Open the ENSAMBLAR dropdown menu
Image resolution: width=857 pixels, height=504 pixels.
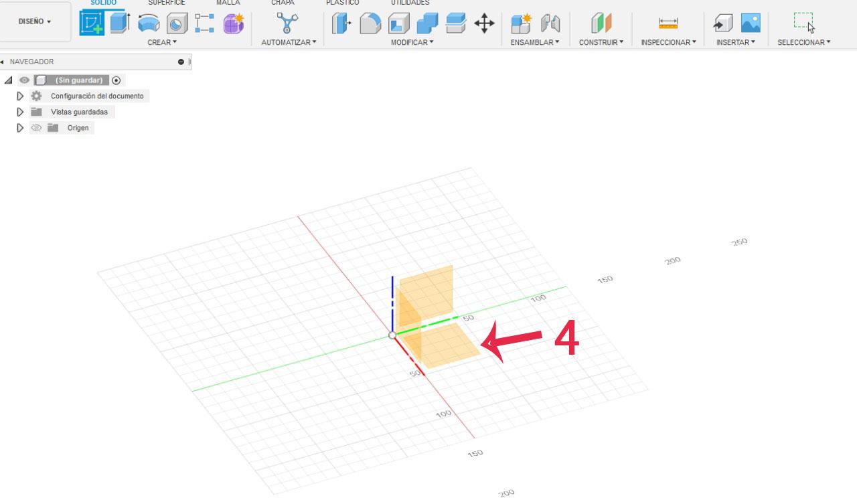(535, 42)
